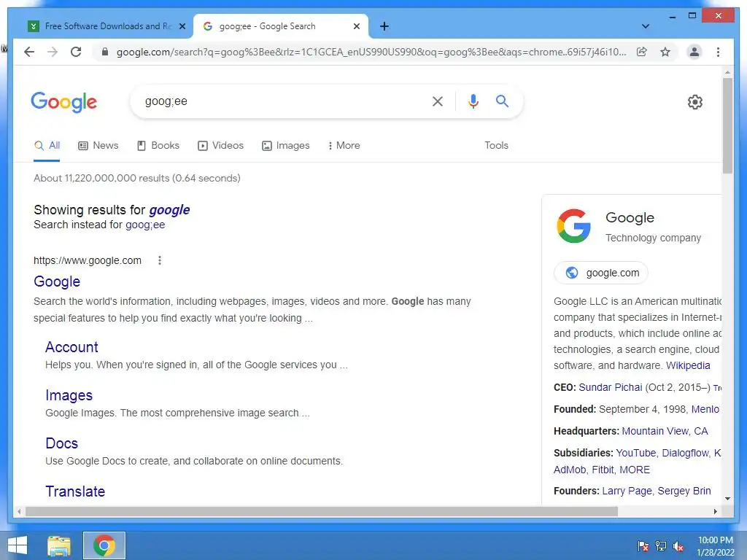Open YouTube subsidiary link
The height and width of the screenshot is (560, 747).
636,454
